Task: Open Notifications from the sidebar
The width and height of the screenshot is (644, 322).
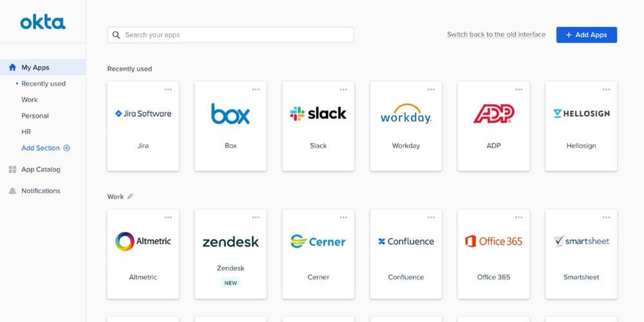Action: click(x=41, y=191)
